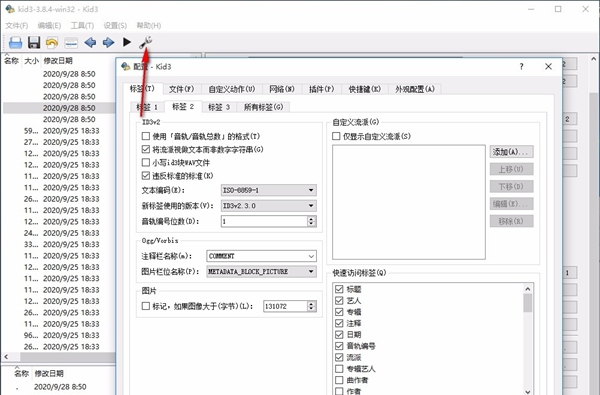Select the 标签 3 sub-tab
Viewport: 600px width, 395px height.
(x=219, y=107)
